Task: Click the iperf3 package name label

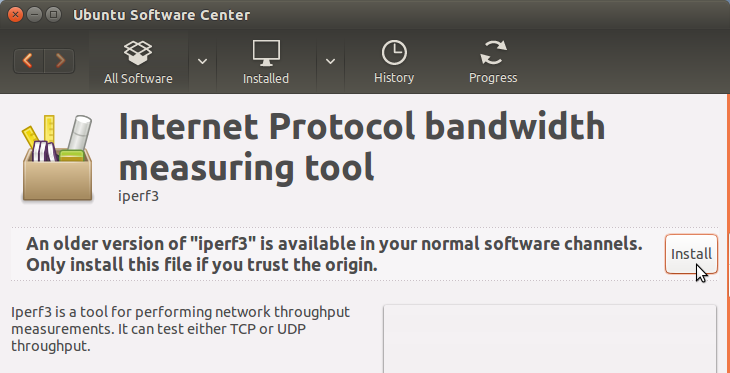Action: [139, 196]
